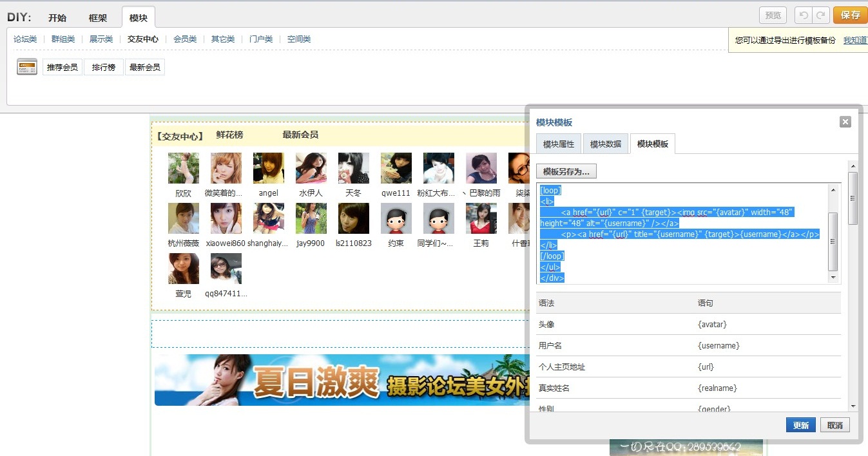Image resolution: width=868 pixels, height=456 pixels.
Task: Open the 模块数据 tab in dialog
Action: point(606,144)
